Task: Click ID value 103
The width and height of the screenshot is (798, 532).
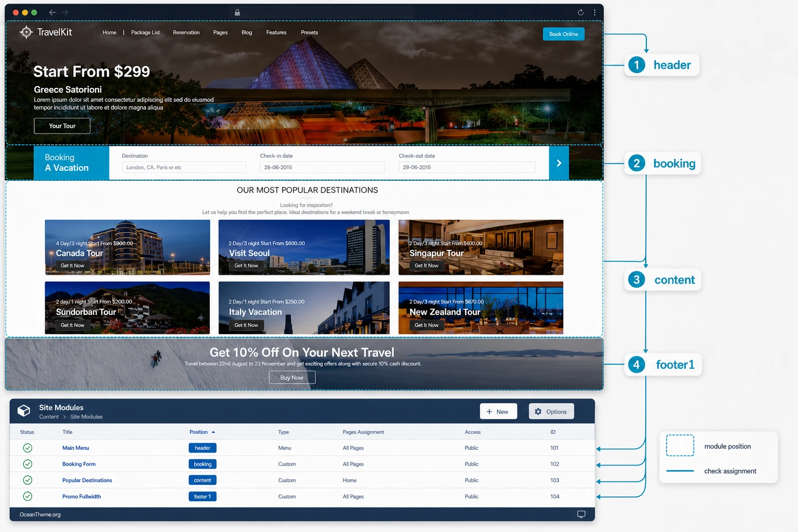Action: [x=555, y=480]
